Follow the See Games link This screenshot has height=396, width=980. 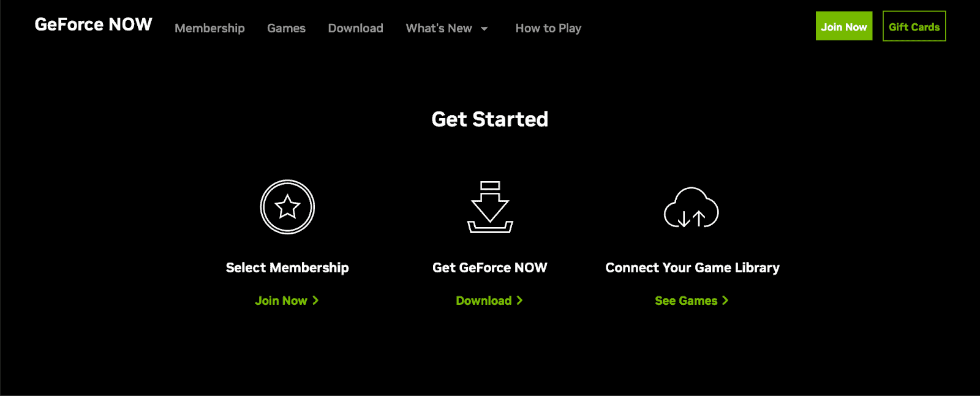point(686,301)
